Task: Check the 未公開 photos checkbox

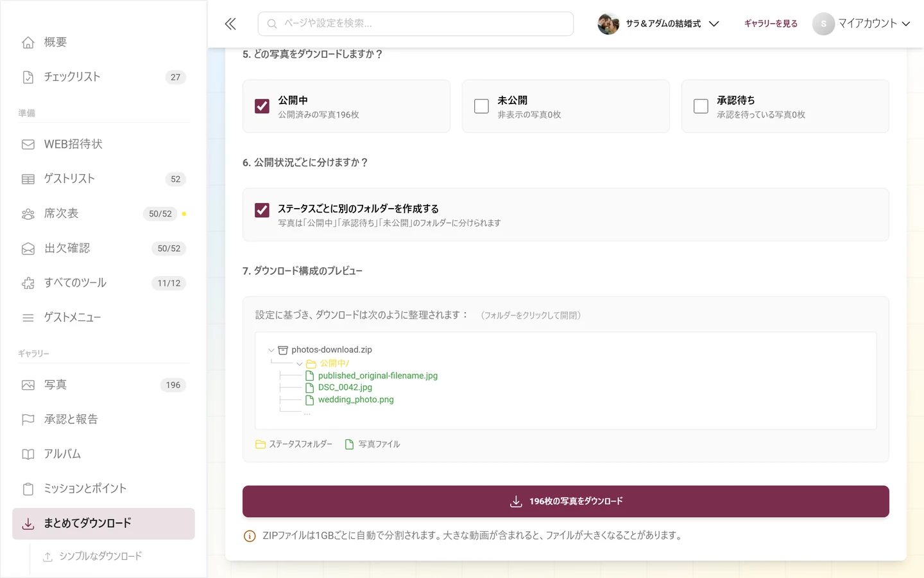Action: (x=481, y=106)
